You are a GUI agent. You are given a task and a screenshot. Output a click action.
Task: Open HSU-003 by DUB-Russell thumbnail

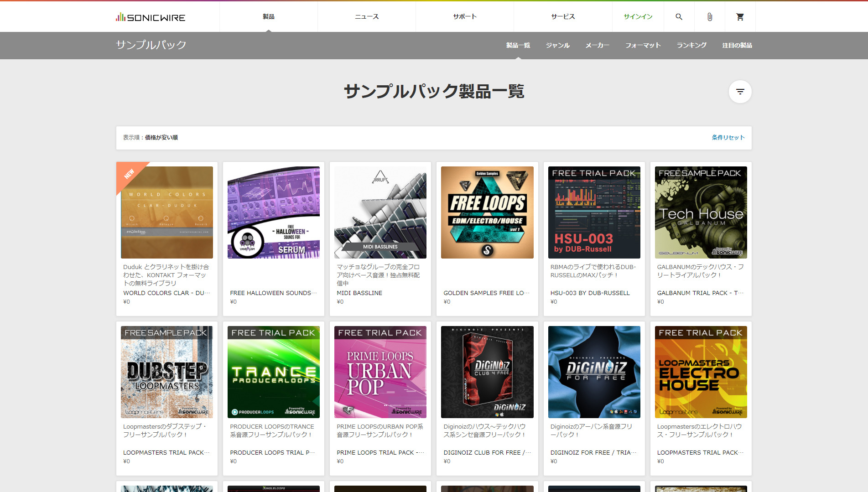[594, 212]
